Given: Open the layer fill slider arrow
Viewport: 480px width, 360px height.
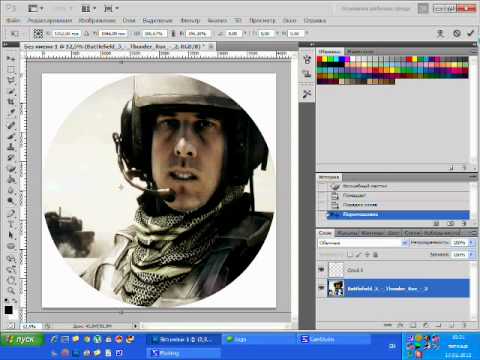Looking at the screenshot, I should pyautogui.click(x=471, y=254).
